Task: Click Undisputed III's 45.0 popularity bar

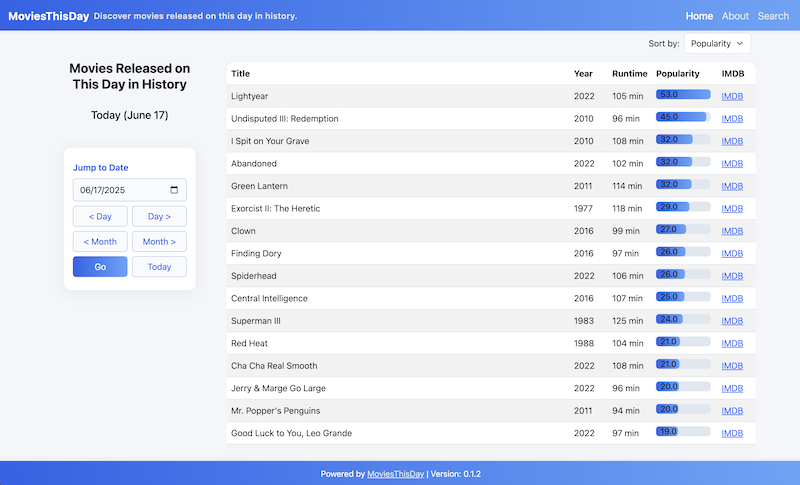Action: coord(683,117)
